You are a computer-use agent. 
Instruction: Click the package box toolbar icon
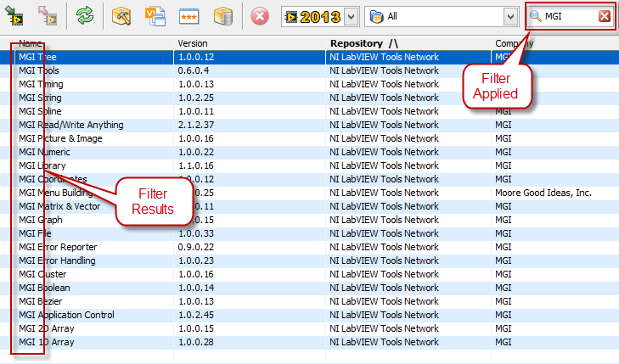[x=222, y=16]
